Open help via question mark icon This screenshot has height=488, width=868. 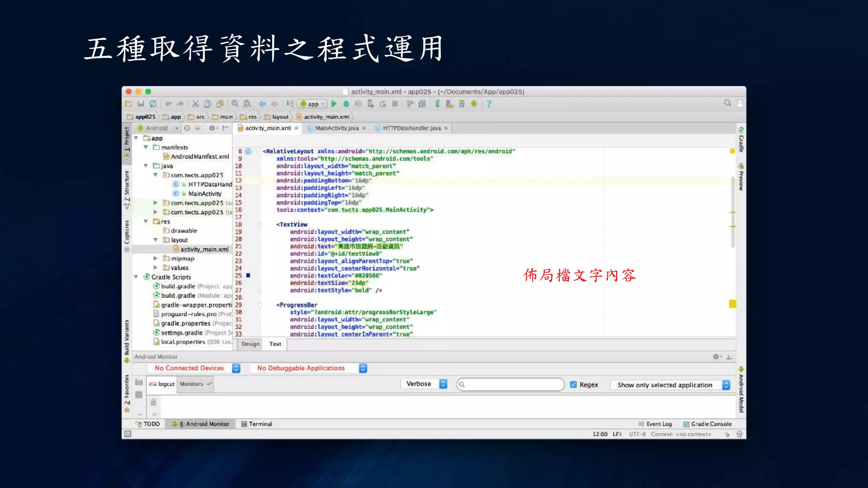[489, 104]
